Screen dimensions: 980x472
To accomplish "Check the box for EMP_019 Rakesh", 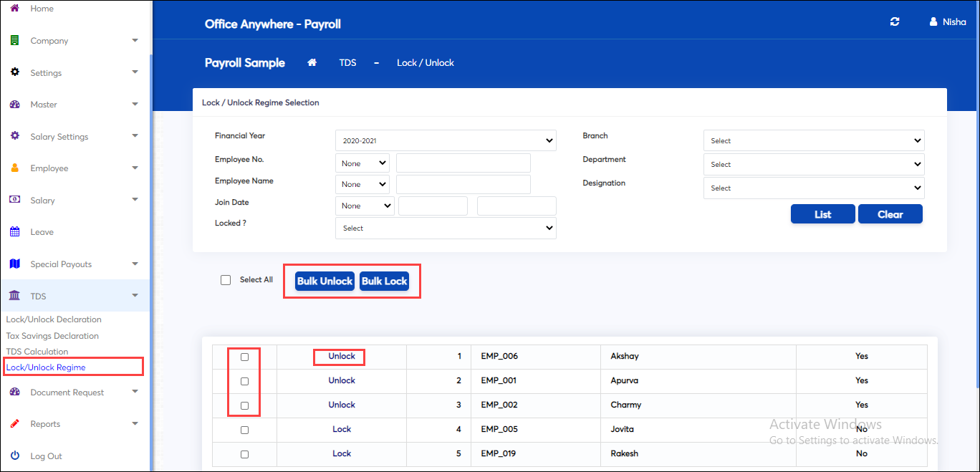I will pyautogui.click(x=244, y=454).
